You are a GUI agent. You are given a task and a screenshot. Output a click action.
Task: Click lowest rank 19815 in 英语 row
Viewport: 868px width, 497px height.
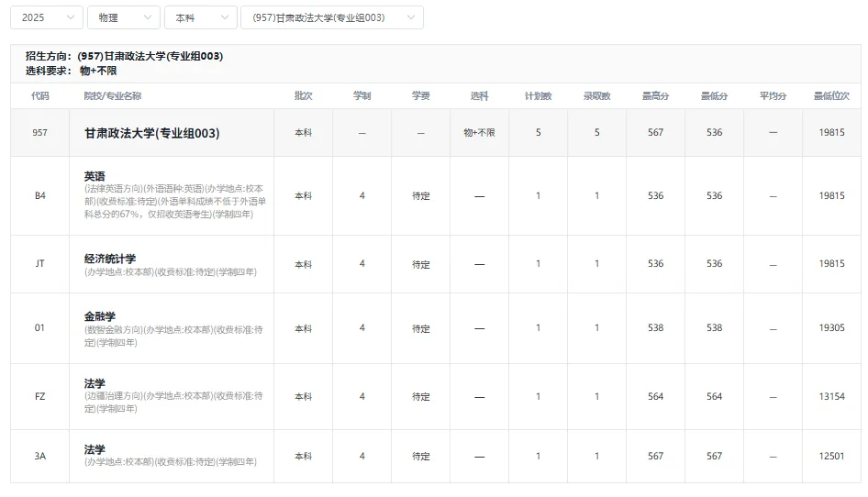click(x=831, y=195)
